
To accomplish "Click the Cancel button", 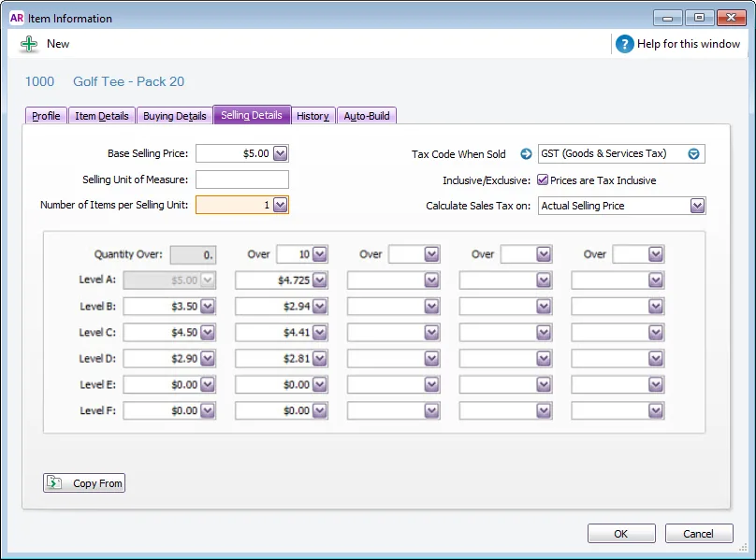I will 699,534.
